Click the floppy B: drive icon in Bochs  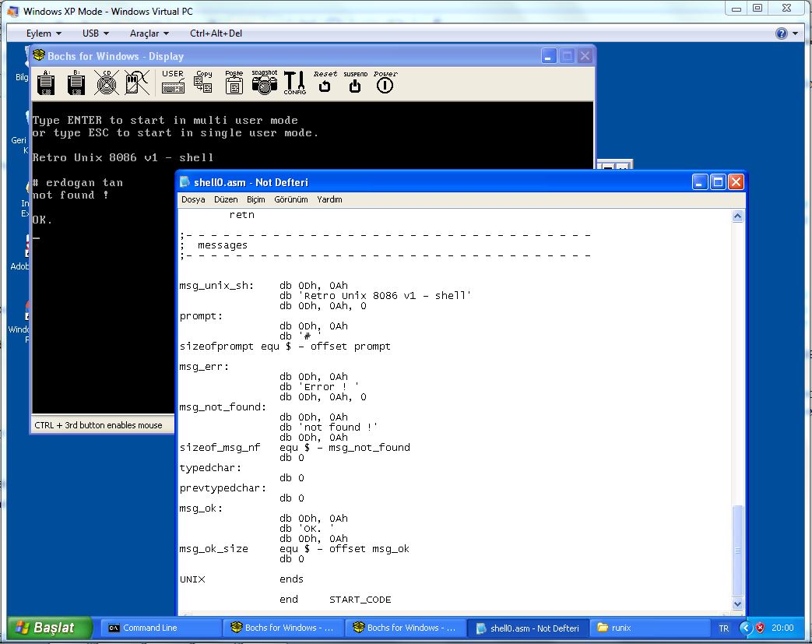(76, 83)
